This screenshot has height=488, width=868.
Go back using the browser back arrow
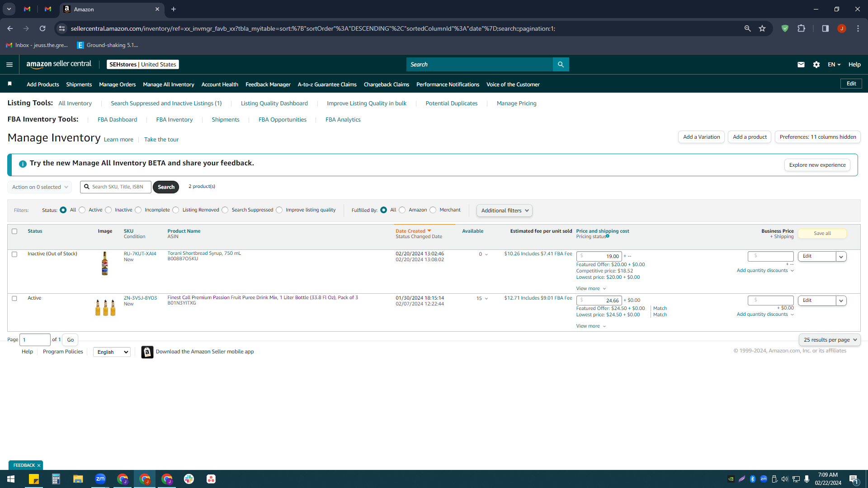[x=10, y=28]
